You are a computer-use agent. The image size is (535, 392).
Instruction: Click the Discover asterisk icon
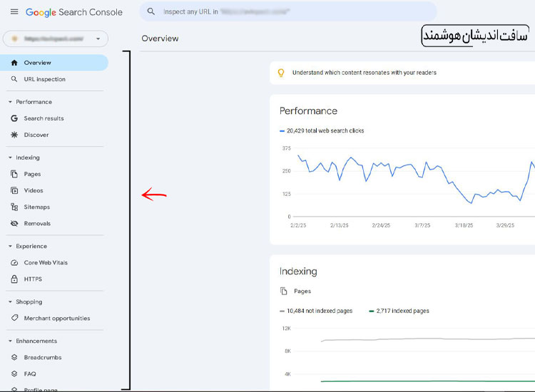tap(14, 135)
